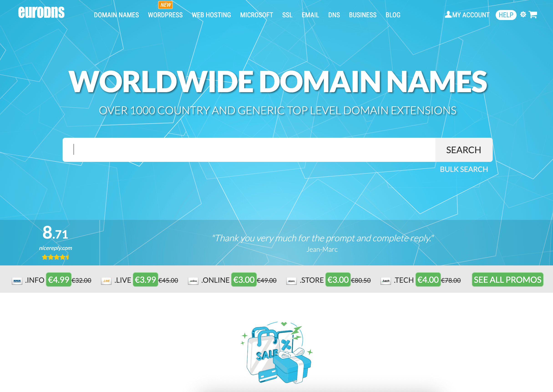This screenshot has width=553, height=392.
Task: Click the user profile icon
Action: (x=448, y=15)
